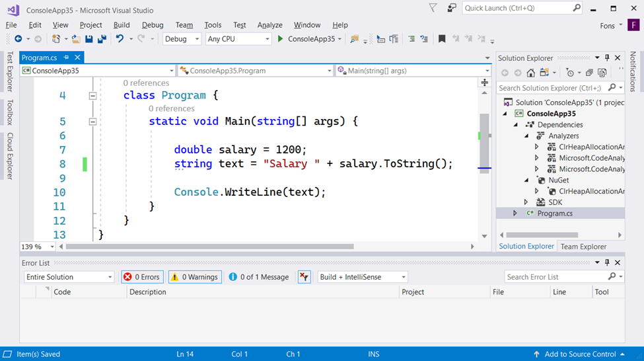Undo the last action with the undo arrow

coord(120,38)
